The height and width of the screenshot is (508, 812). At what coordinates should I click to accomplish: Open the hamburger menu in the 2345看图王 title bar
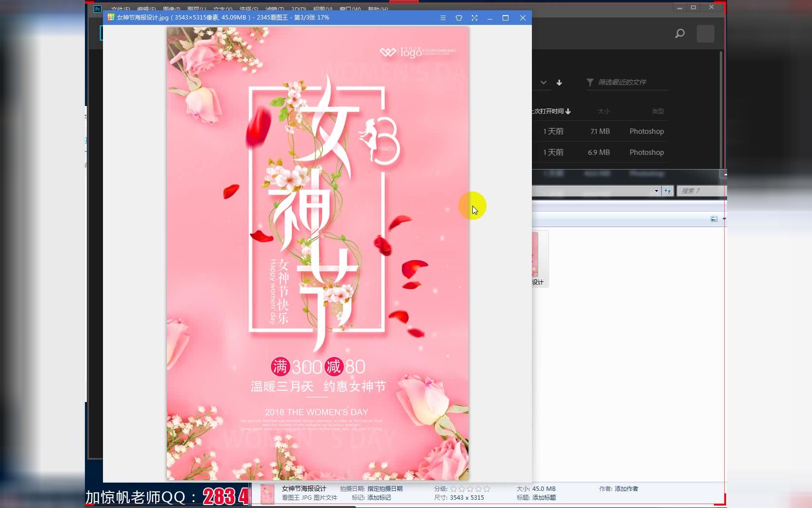pos(443,18)
